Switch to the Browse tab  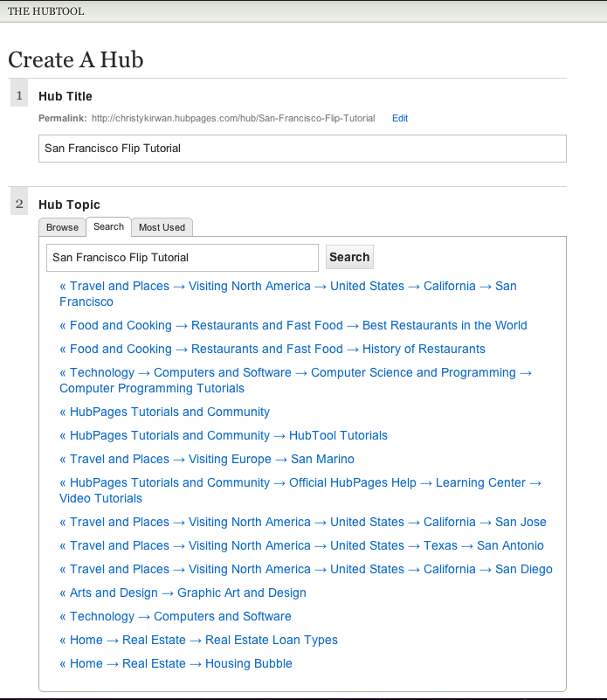pos(62,227)
